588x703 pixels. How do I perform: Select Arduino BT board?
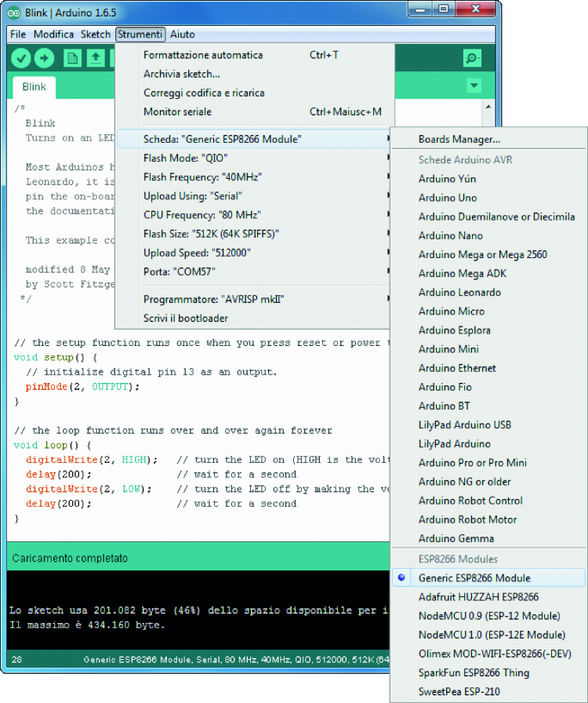pyautogui.click(x=488, y=406)
